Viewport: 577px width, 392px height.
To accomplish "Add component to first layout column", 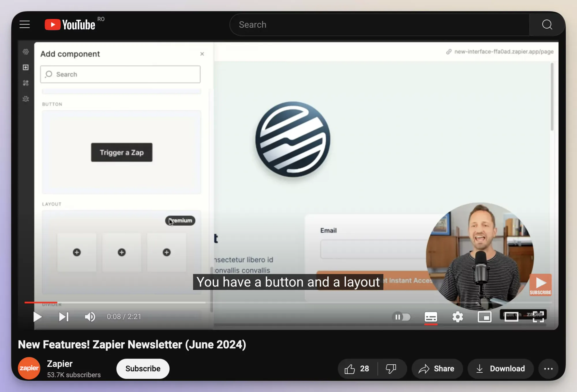I will pyautogui.click(x=77, y=252).
